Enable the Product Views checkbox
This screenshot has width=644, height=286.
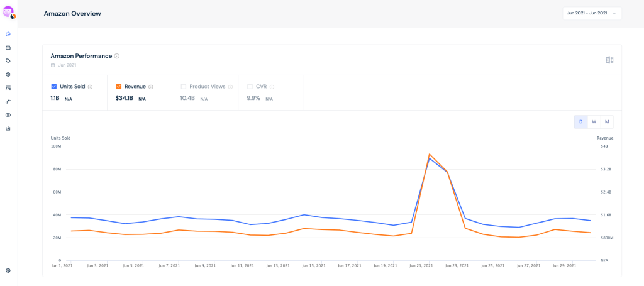coord(184,87)
